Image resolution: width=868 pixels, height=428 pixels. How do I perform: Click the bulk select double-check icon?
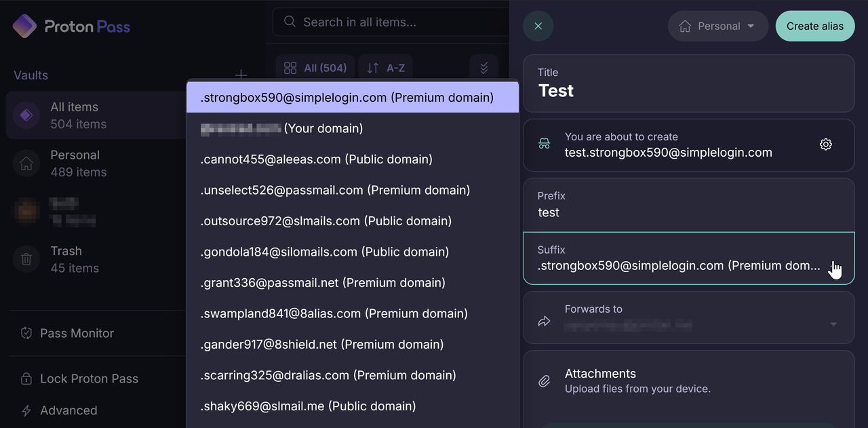[484, 68]
